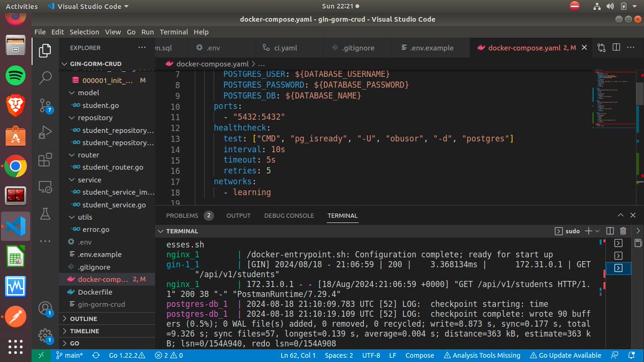Open the Remote Explorer view
644x362 pixels.
tap(45, 186)
